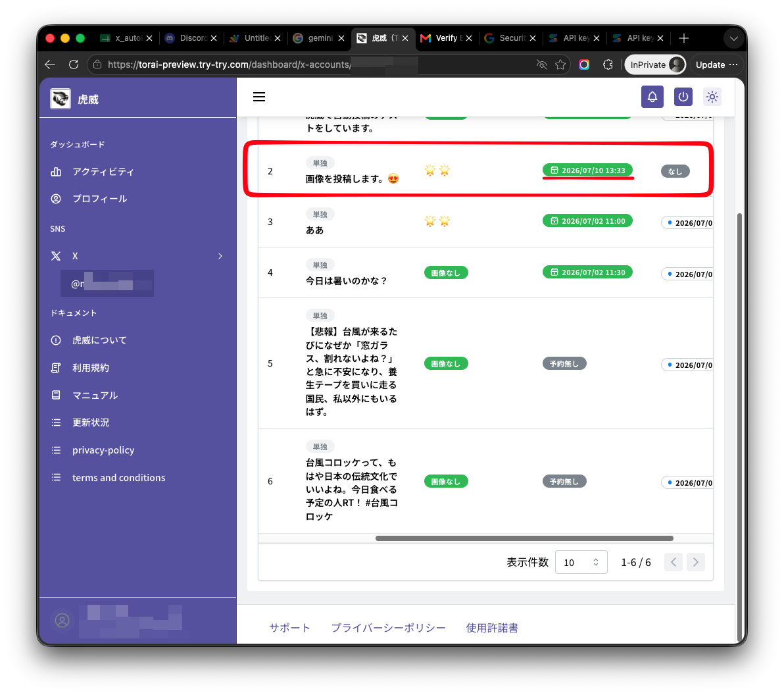
Task: Select the X menu item
Action: pyautogui.click(x=75, y=256)
